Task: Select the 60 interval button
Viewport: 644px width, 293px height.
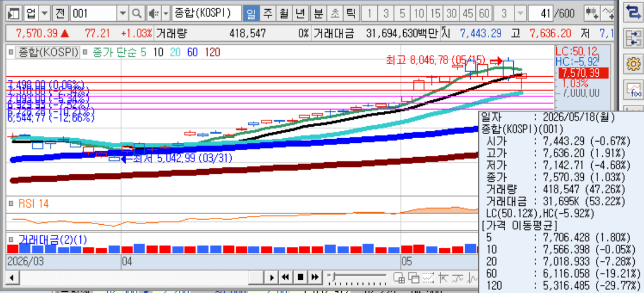Action: pyautogui.click(x=484, y=14)
